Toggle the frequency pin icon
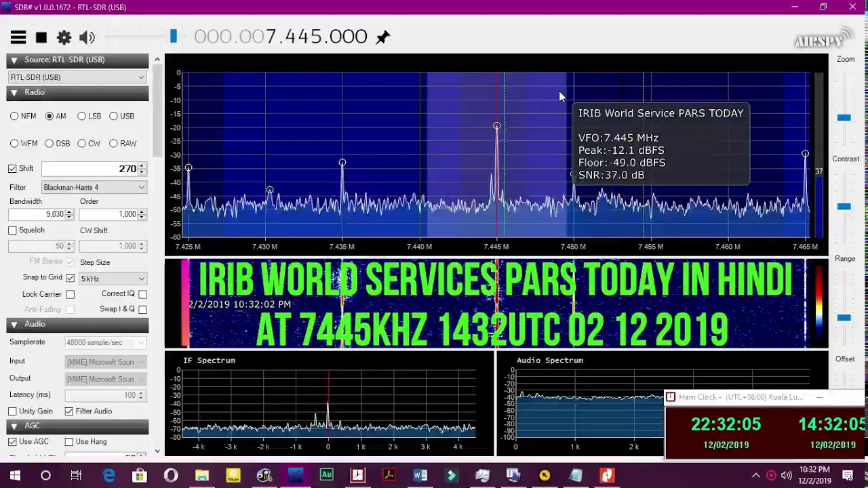868x488 pixels. [383, 37]
